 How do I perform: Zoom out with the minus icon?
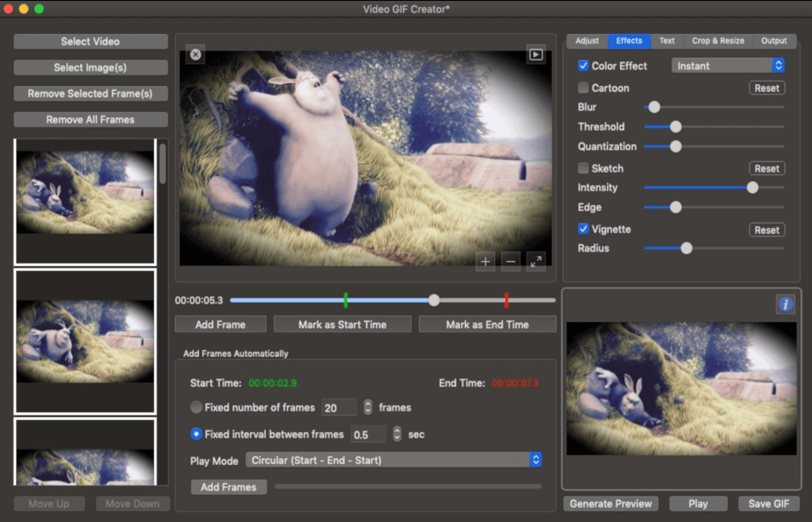coord(511,262)
